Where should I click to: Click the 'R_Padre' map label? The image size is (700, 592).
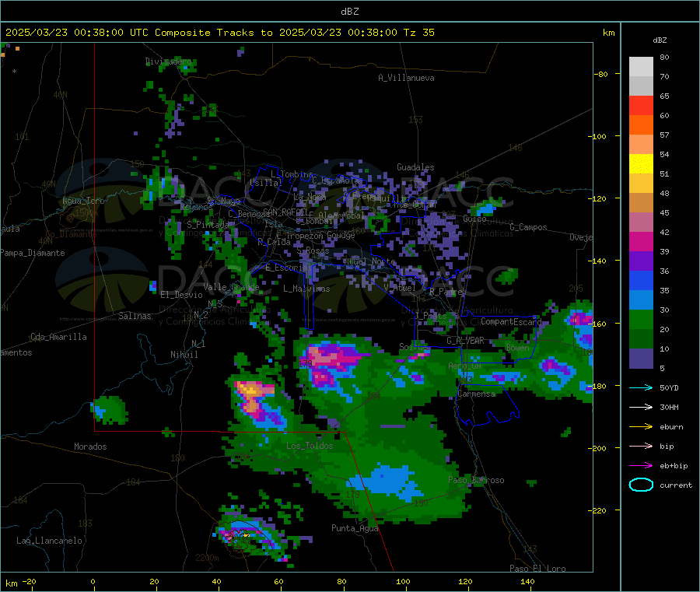446,292
